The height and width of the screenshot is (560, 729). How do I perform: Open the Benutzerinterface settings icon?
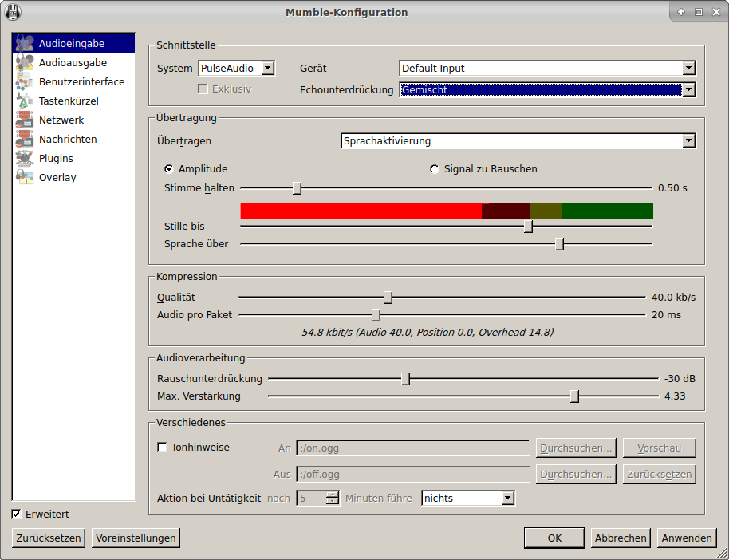(25, 81)
